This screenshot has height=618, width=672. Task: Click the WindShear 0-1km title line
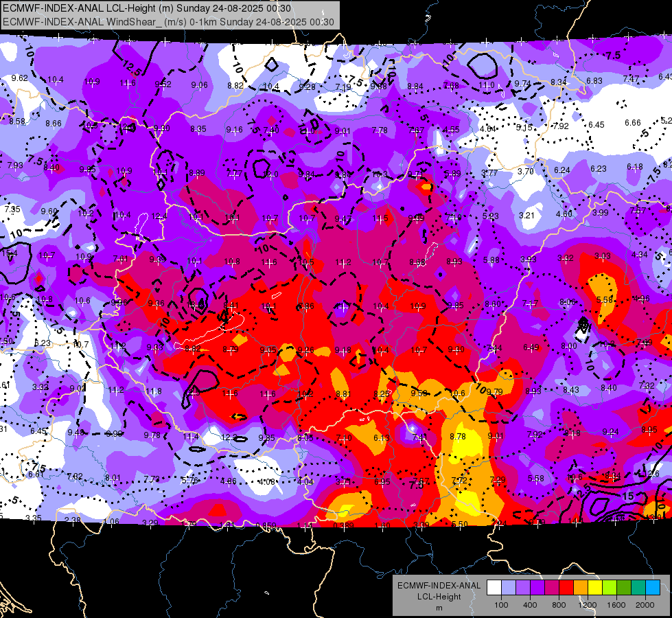pyautogui.click(x=168, y=22)
